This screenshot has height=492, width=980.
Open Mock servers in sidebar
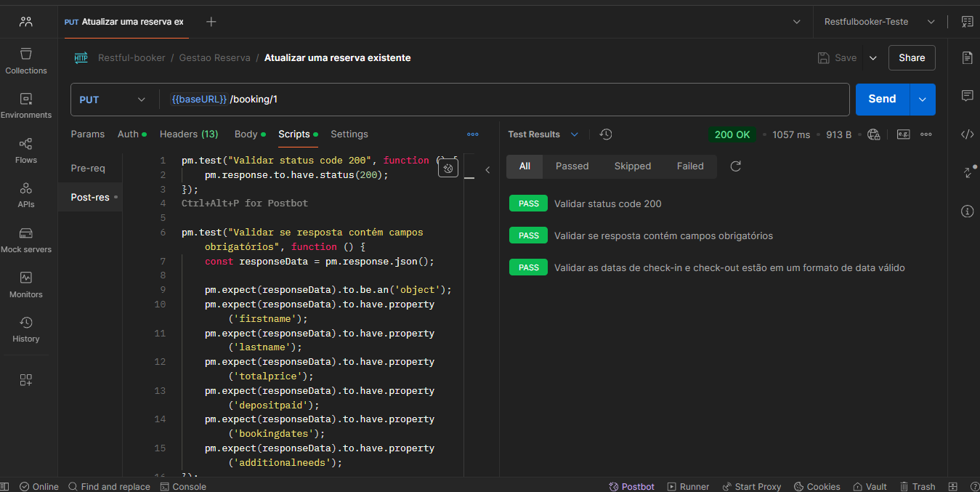[26, 240]
